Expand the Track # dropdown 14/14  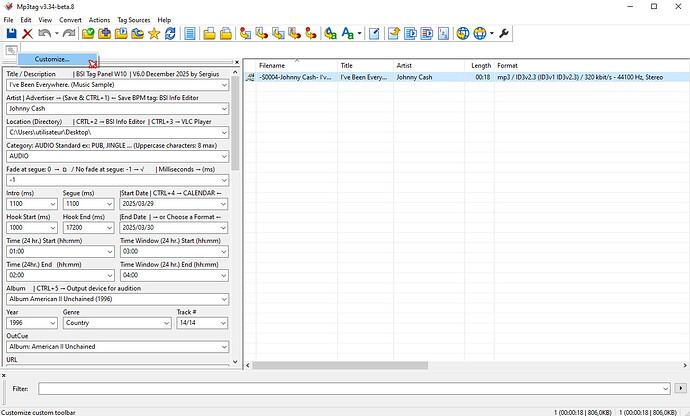point(223,323)
